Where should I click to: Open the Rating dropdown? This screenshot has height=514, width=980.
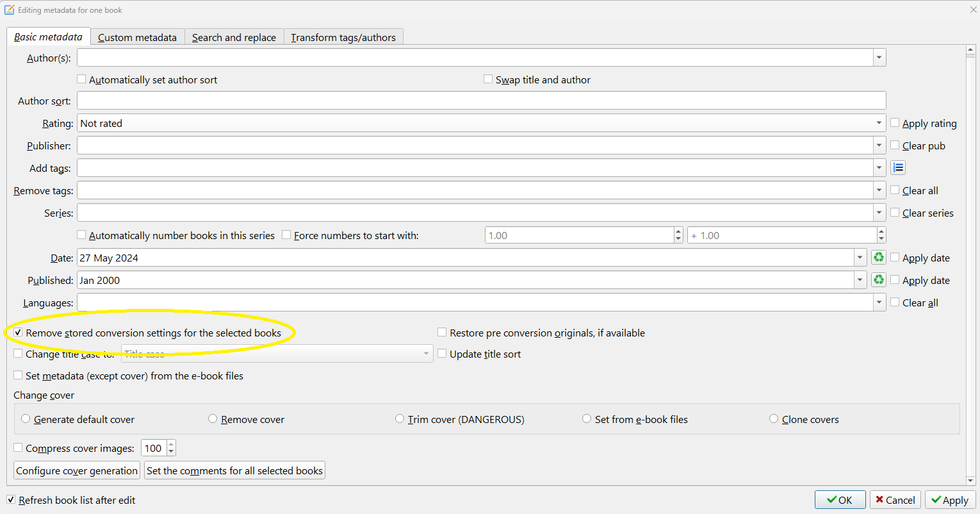pos(878,123)
